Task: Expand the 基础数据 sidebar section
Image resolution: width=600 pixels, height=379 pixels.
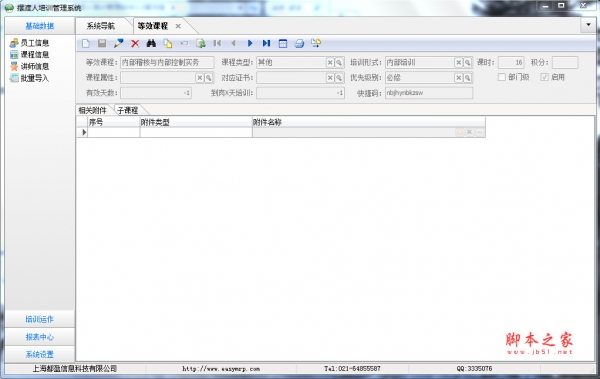Action: (40, 26)
